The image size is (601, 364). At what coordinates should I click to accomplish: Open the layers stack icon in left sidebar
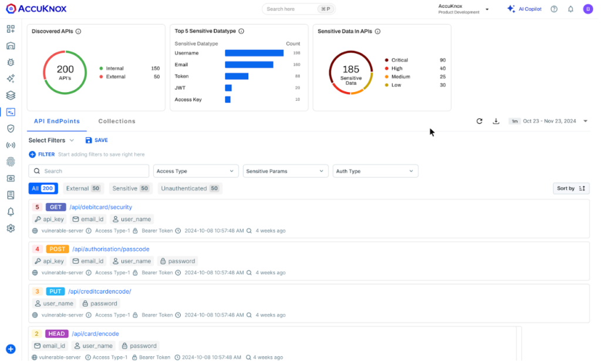10,95
